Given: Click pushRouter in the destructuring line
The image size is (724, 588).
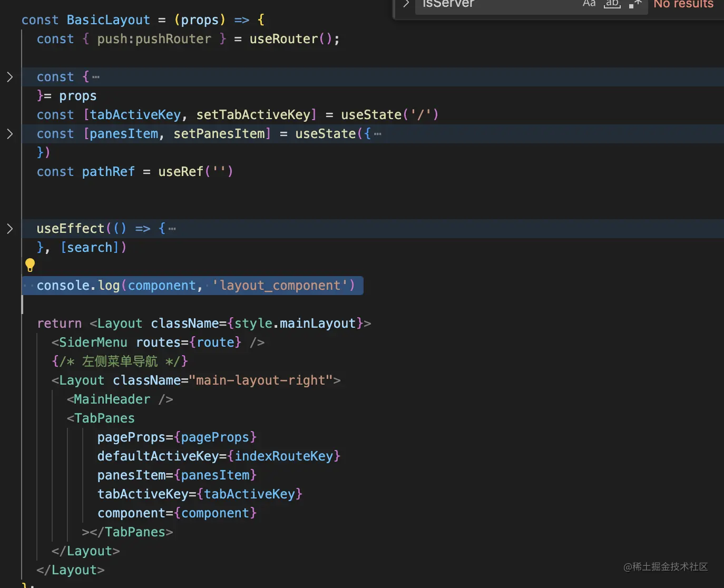Looking at the screenshot, I should click(173, 39).
